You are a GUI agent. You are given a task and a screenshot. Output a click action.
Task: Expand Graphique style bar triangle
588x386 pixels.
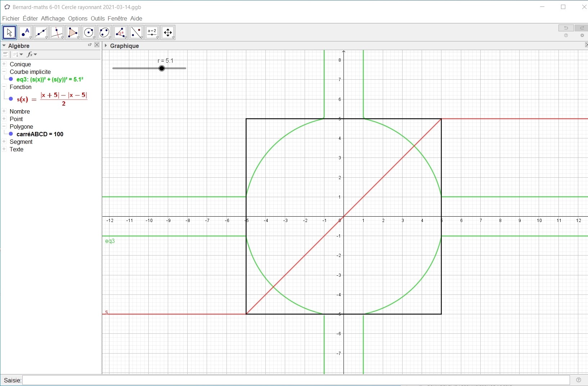pyautogui.click(x=106, y=45)
